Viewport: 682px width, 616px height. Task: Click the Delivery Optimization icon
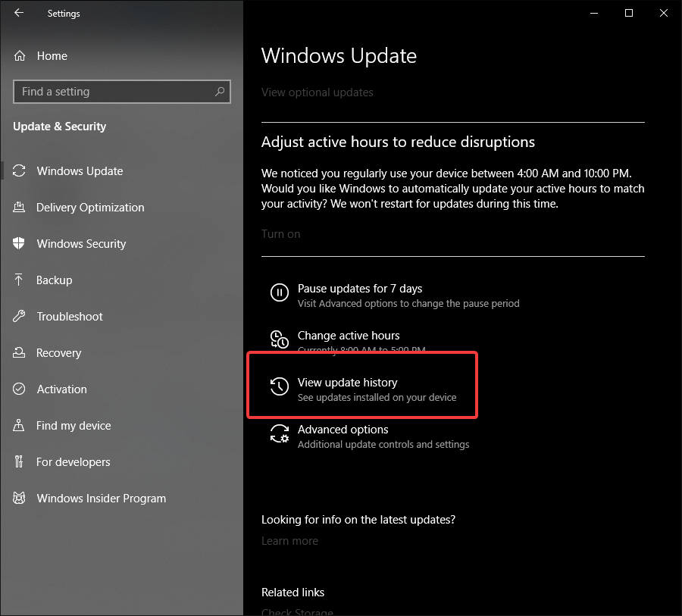pyautogui.click(x=19, y=207)
